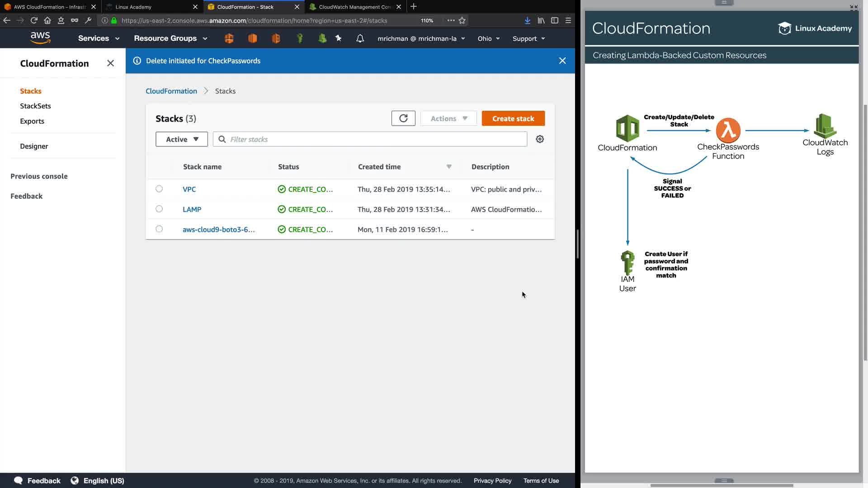Collapse the CloudFormation sidebar panel
Image resolution: width=868 pixels, height=488 pixels.
pos(110,63)
